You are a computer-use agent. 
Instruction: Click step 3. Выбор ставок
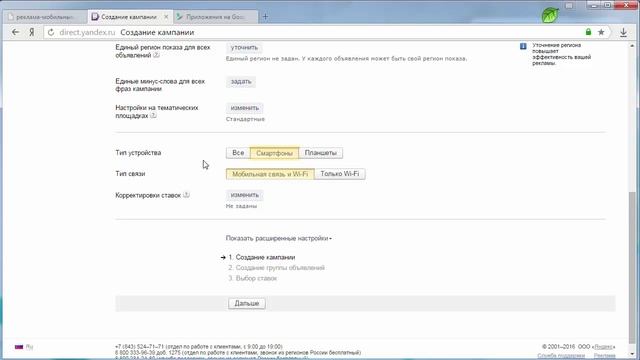(x=253, y=278)
